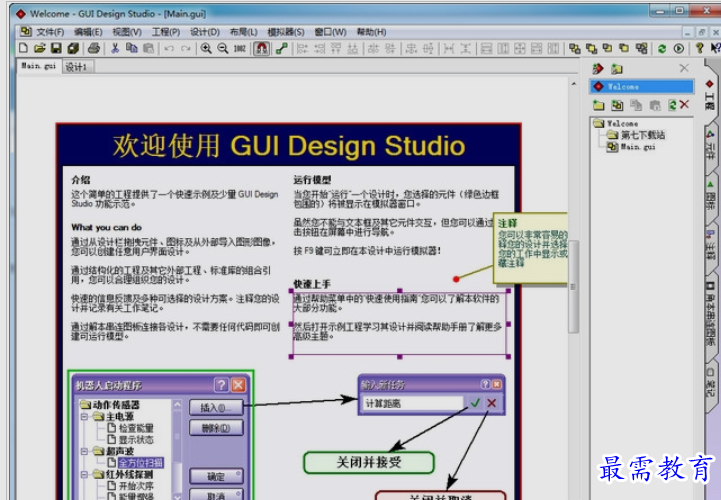Click the help ? button in 机器人启动程序 dialog
Screen dimensions: 721x500
click(221, 385)
